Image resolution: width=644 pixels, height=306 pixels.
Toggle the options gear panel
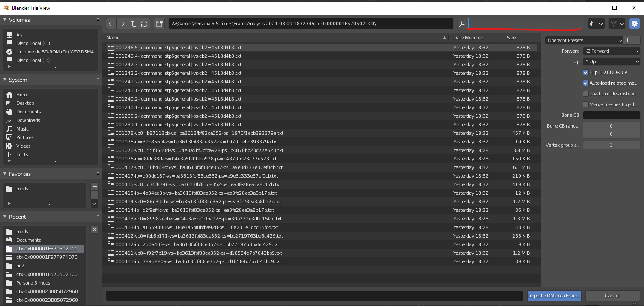click(x=634, y=24)
